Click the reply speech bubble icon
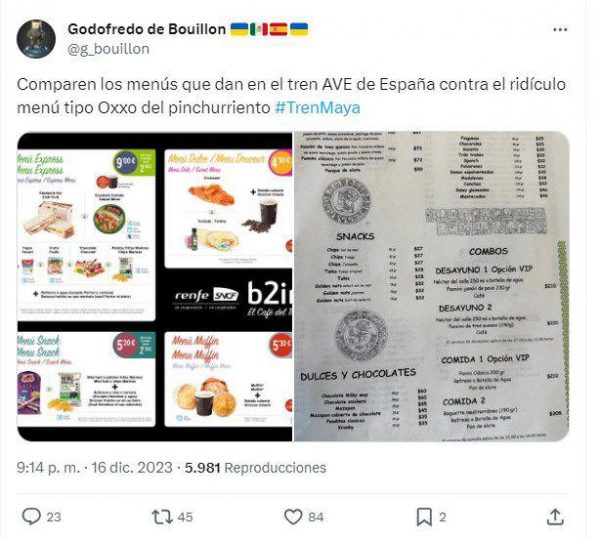 point(31,517)
